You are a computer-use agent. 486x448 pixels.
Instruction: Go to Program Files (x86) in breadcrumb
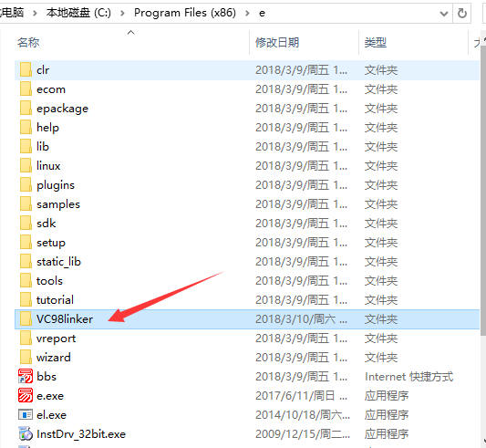(x=185, y=13)
